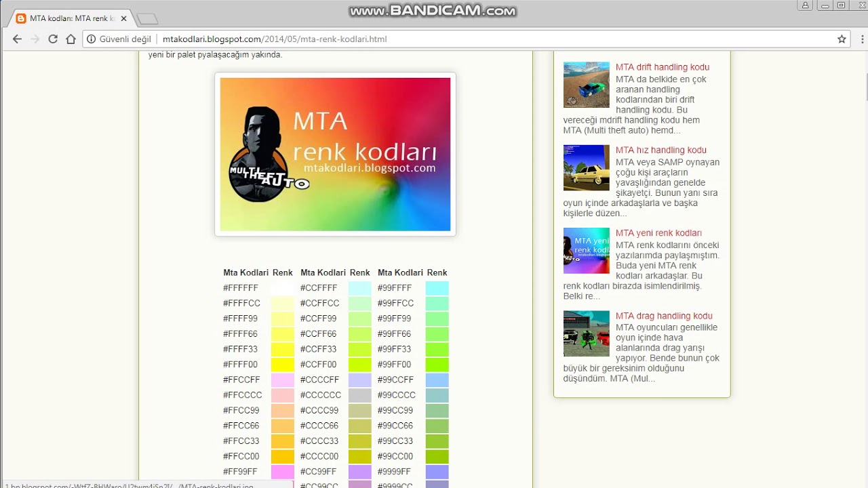Go back with the browser back arrow

[x=17, y=39]
